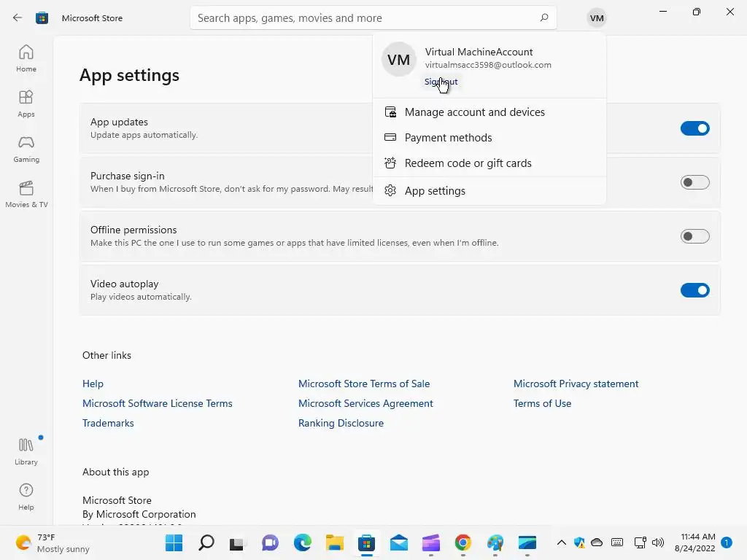Image resolution: width=747 pixels, height=560 pixels.
Task: Open the Home section in the sidebar
Action: click(26, 58)
